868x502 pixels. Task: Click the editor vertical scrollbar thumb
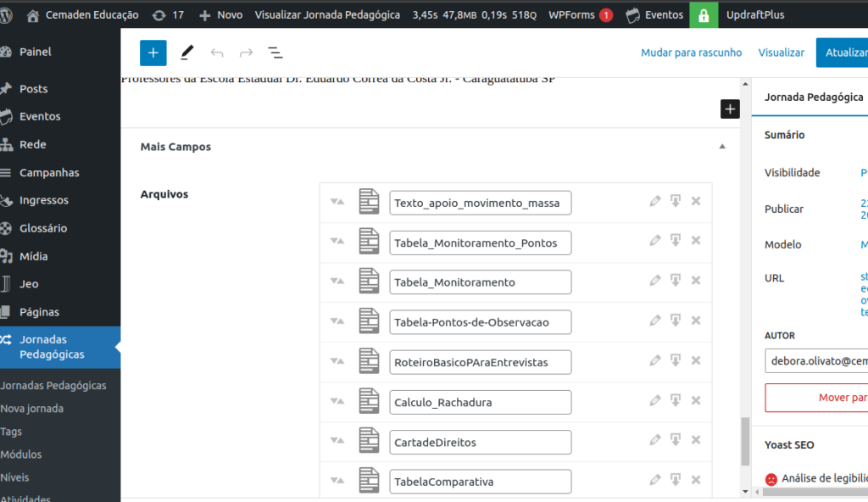(745, 441)
